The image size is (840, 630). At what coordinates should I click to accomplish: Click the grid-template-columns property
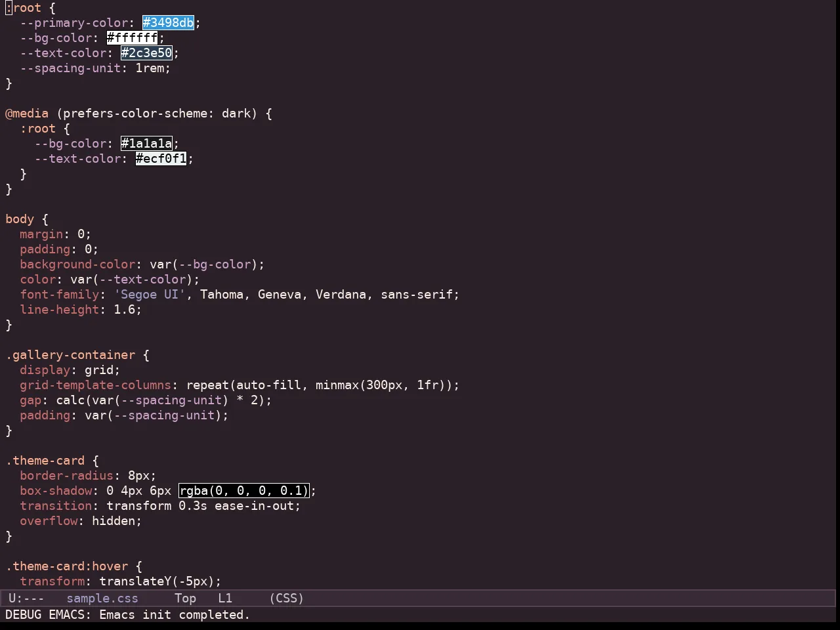pos(95,385)
